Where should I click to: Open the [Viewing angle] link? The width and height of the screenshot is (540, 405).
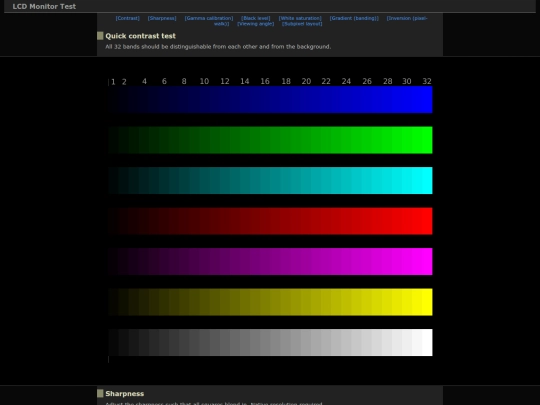(256, 24)
